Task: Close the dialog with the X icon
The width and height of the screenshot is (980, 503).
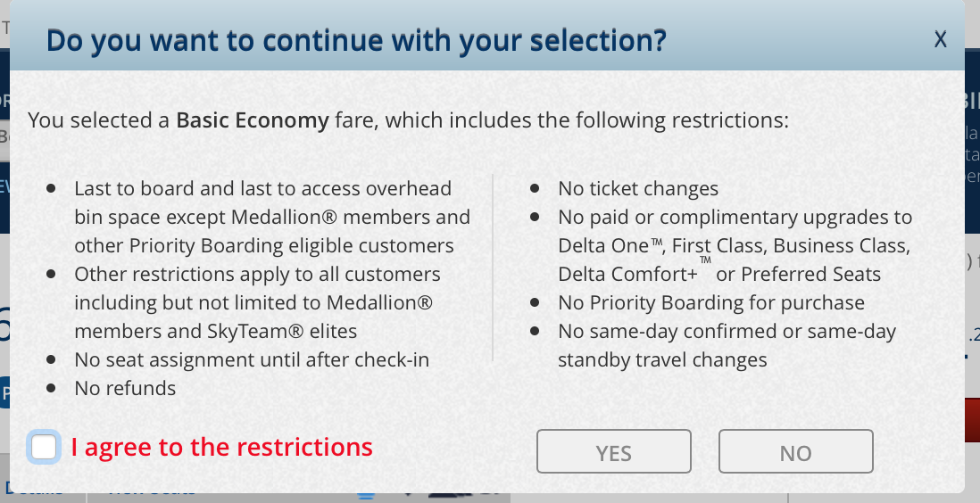Action: click(x=940, y=39)
